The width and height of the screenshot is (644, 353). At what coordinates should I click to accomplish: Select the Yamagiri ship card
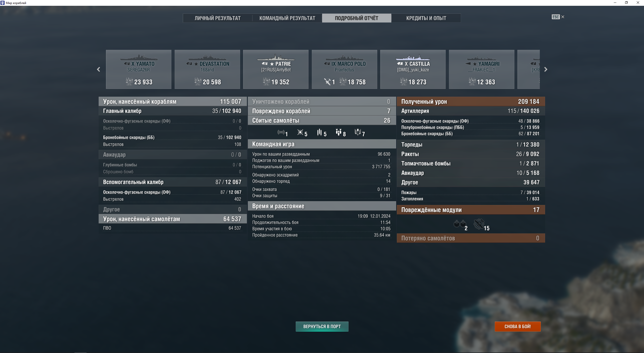point(482,69)
